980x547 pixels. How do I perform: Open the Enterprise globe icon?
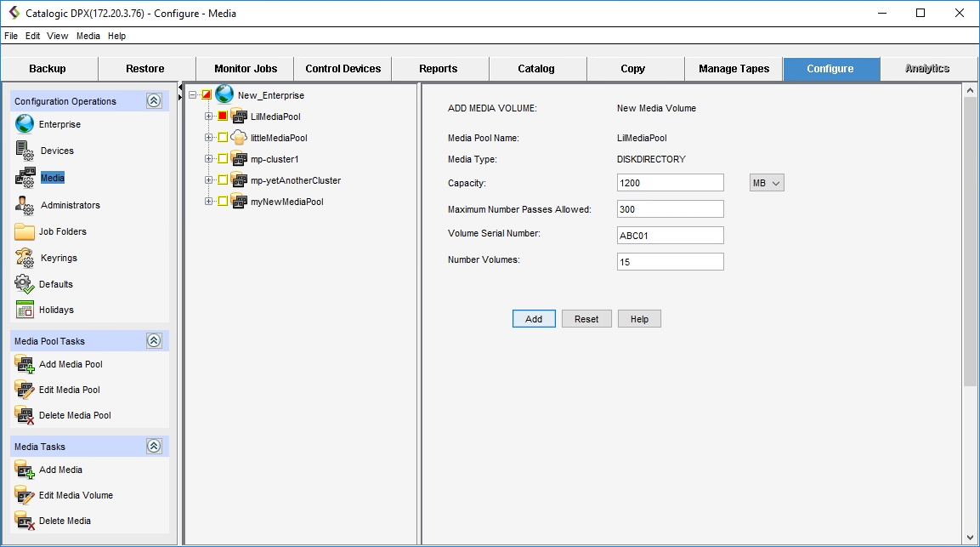point(25,124)
